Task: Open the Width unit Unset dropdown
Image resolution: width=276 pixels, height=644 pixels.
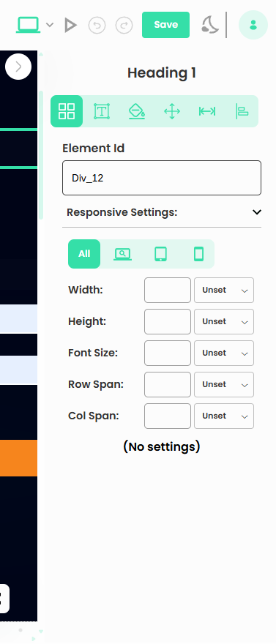Action: tap(224, 291)
